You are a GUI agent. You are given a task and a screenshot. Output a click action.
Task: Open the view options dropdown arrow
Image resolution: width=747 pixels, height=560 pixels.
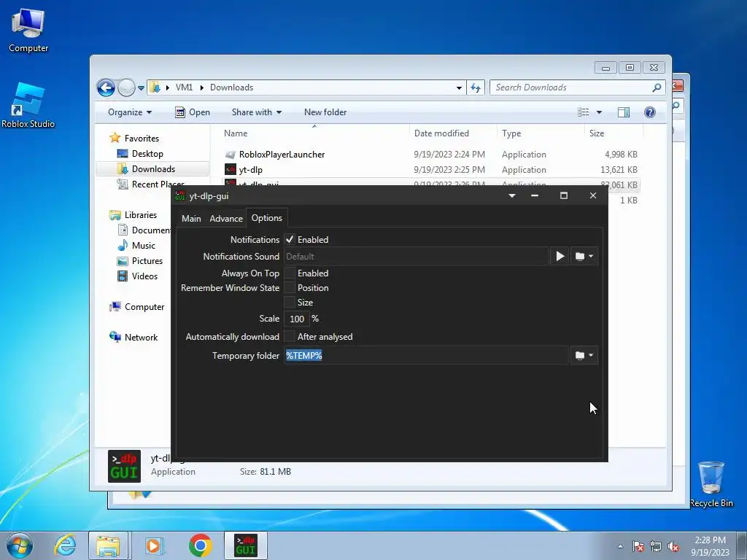click(600, 112)
